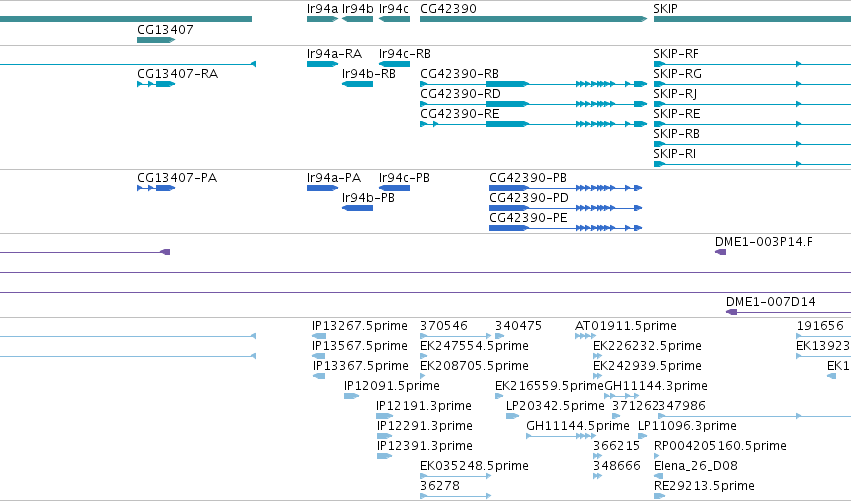Viewport: 851px width, 501px height.
Task: Select the Ir94c gene label in top track
Action: [x=394, y=9]
